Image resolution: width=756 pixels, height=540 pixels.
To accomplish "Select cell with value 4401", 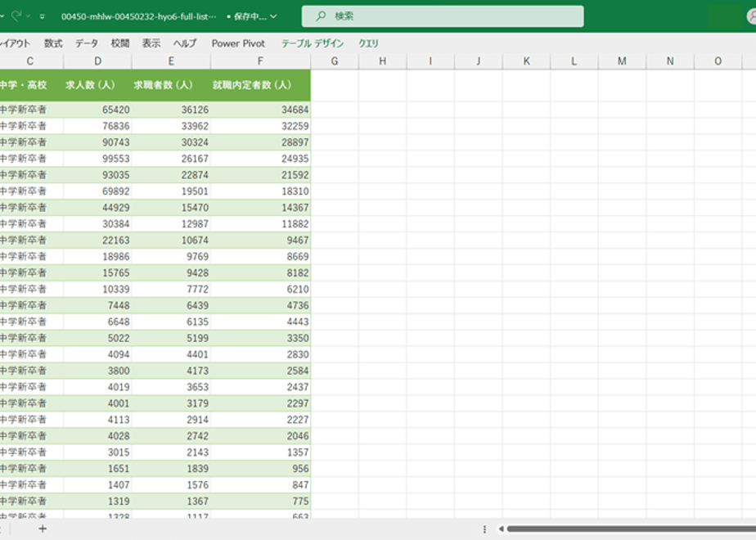I will (171, 354).
